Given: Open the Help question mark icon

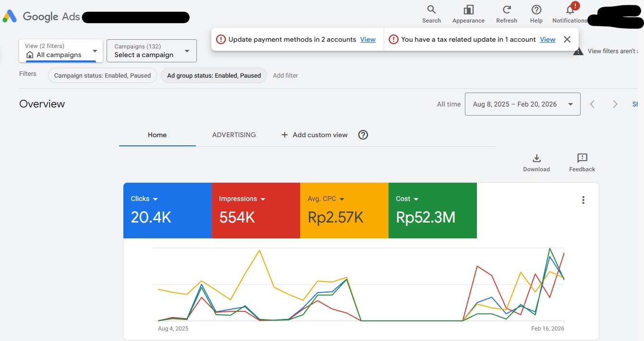Looking at the screenshot, I should 536,10.
